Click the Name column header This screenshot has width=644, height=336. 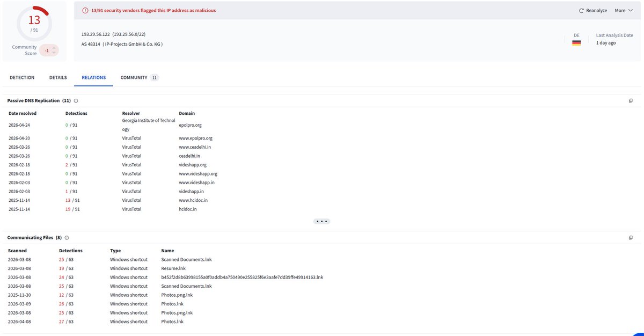[x=167, y=251]
